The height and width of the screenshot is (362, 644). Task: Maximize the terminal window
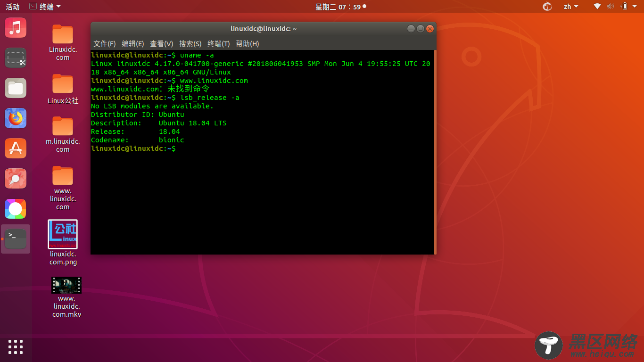pos(421,29)
